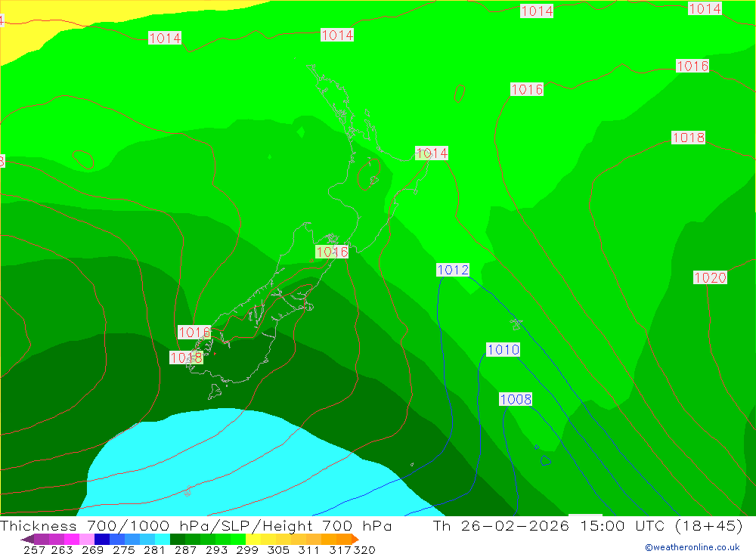The width and height of the screenshot is (756, 554).
Task: Select the darkest green legend swatch
Action: pos(178,539)
